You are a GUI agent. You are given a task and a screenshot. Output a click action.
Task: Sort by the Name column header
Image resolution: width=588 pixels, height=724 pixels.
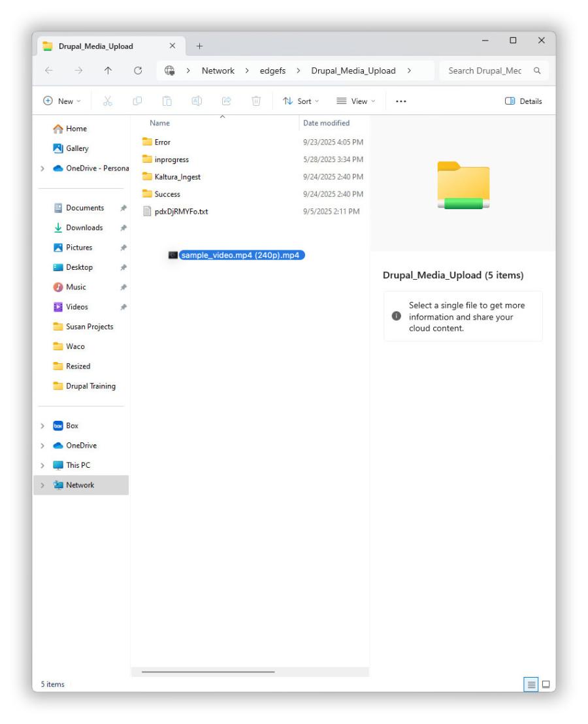pyautogui.click(x=159, y=123)
